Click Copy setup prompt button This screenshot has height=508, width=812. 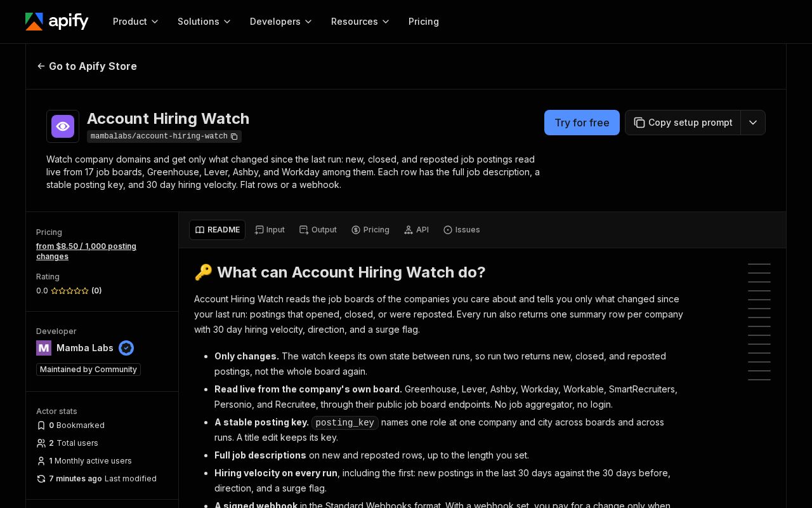coord(683,123)
